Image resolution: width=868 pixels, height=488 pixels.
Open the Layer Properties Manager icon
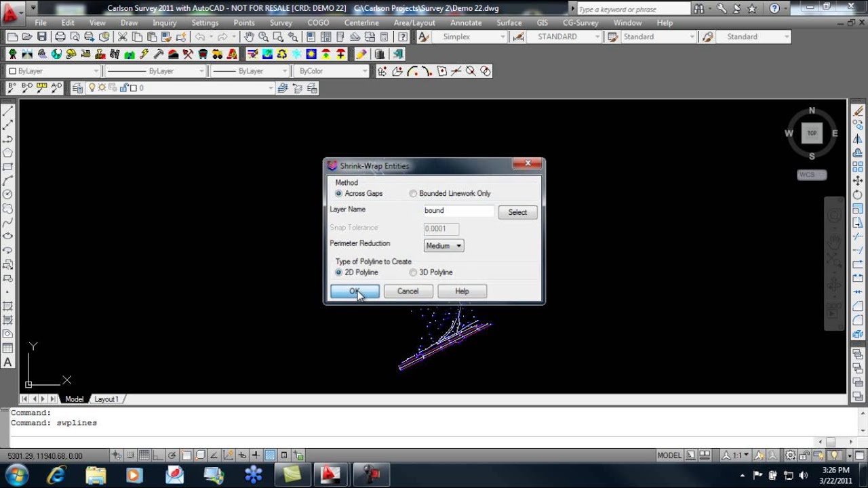click(x=77, y=87)
